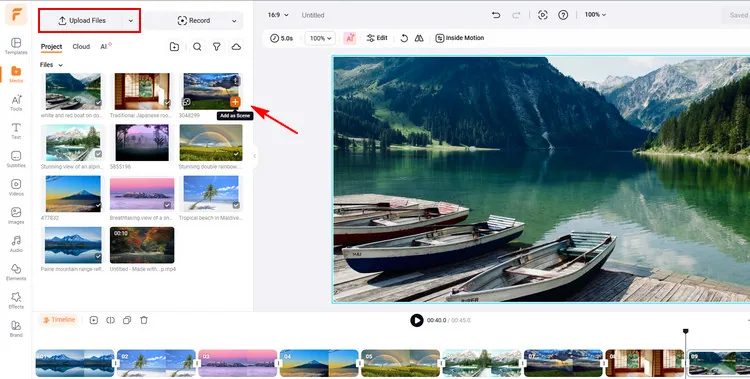Open the Elements sidebar panel
This screenshot has width=750, height=379.
click(16, 272)
